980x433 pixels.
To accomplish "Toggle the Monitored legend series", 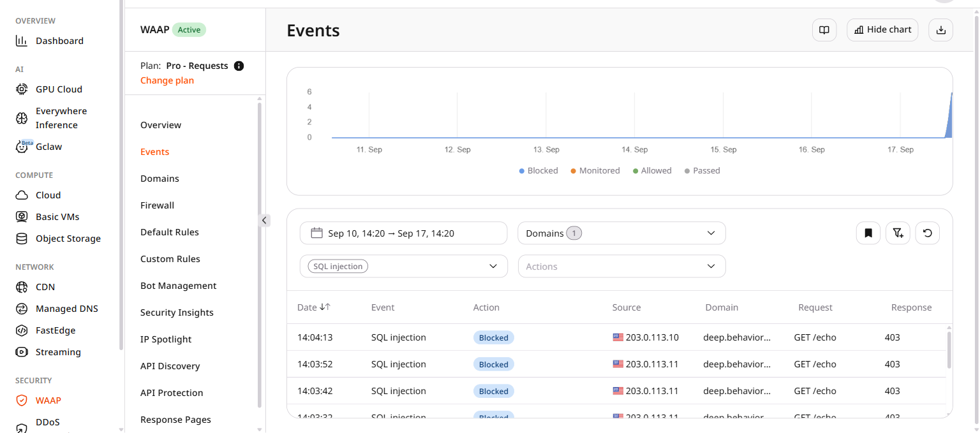I will point(595,170).
